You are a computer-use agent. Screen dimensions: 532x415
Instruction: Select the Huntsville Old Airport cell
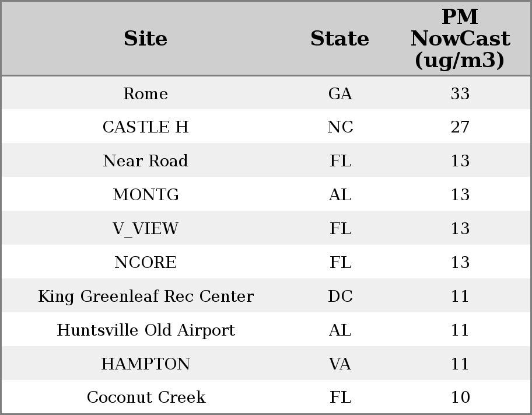[x=145, y=330]
